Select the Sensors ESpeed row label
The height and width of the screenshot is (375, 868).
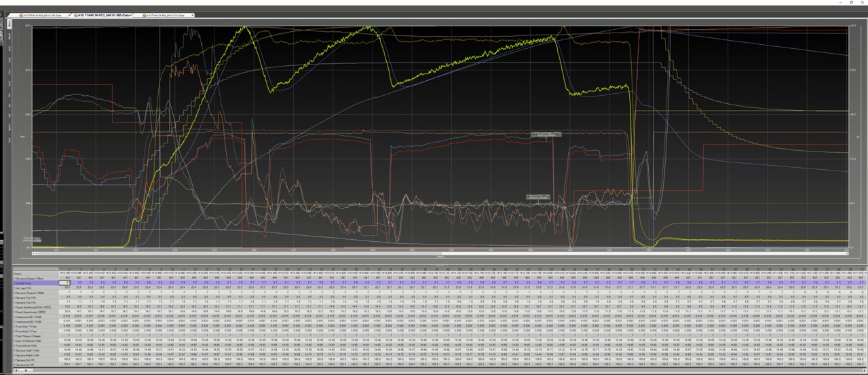click(35, 279)
